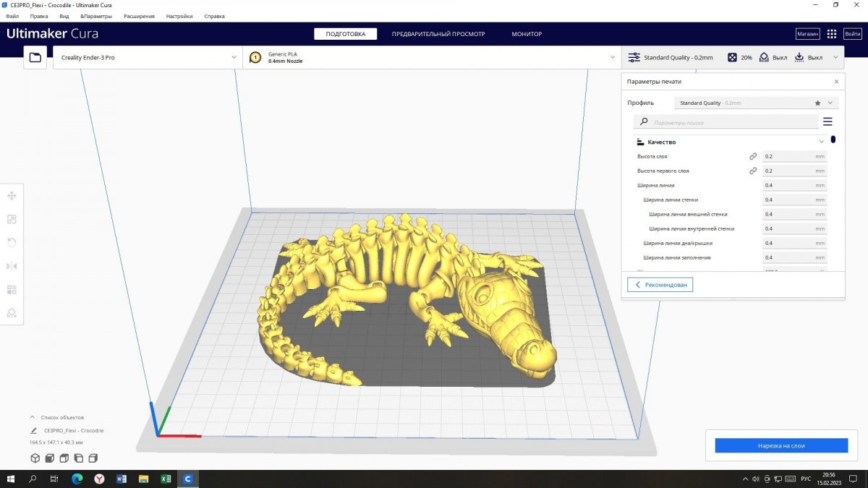Image resolution: width=868 pixels, height=488 pixels.
Task: Select the Mirror tool in left toolbar
Action: pyautogui.click(x=12, y=266)
